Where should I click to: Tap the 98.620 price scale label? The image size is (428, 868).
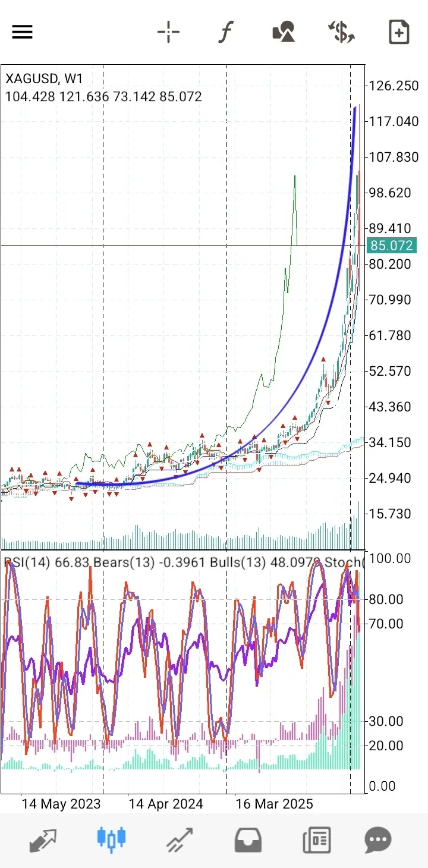(x=390, y=193)
